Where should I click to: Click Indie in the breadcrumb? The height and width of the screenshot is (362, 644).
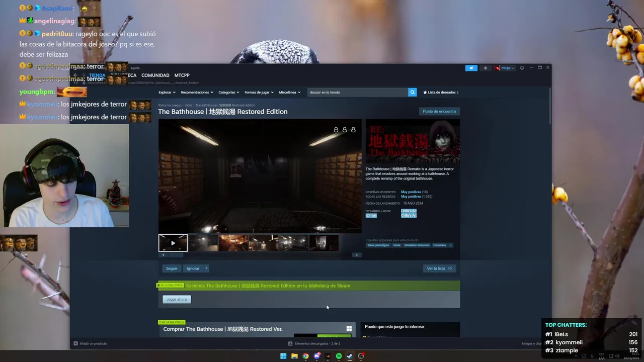[x=188, y=105]
